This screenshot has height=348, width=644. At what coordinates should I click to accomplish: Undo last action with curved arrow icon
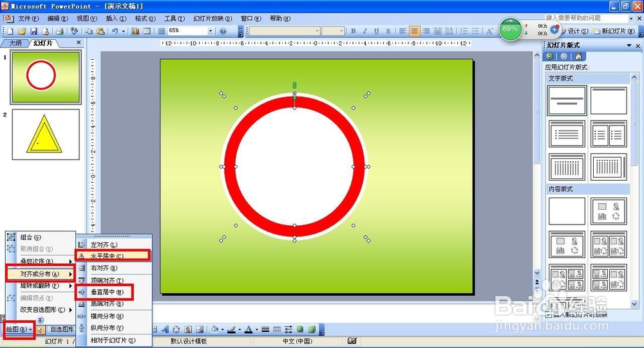115,31
